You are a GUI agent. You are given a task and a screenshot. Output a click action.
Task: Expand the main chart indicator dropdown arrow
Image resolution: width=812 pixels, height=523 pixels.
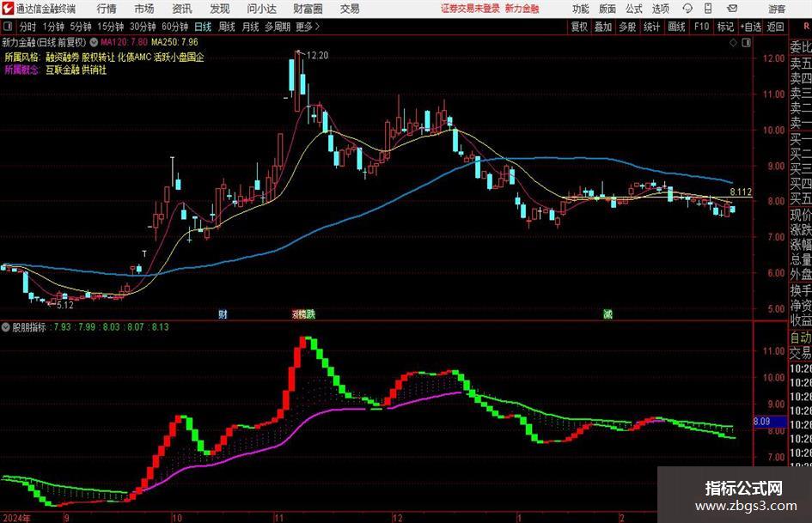93,42
